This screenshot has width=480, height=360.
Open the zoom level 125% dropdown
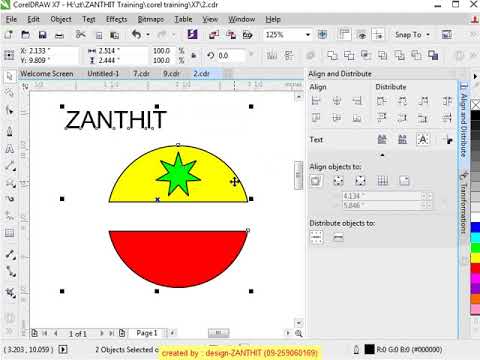(x=308, y=35)
